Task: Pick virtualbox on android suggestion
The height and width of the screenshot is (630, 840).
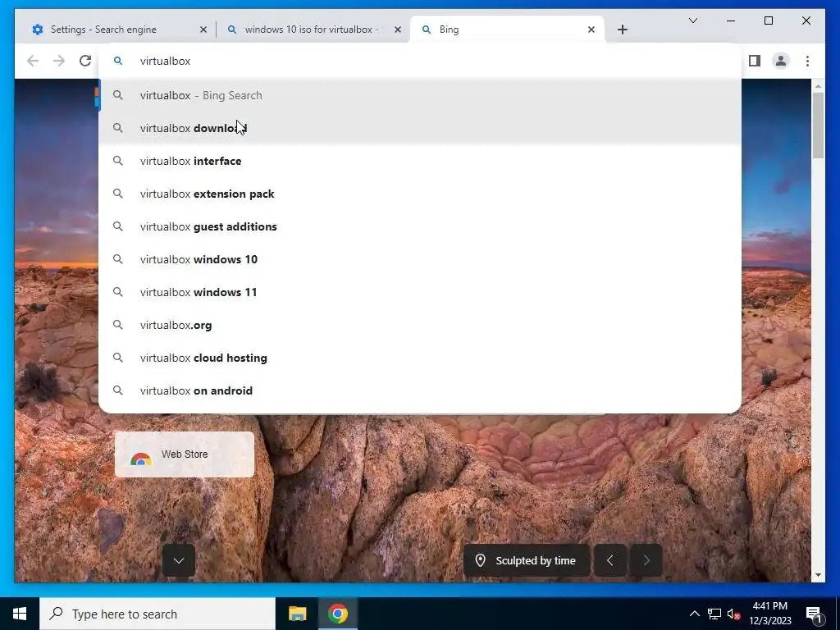Action: pos(420,390)
